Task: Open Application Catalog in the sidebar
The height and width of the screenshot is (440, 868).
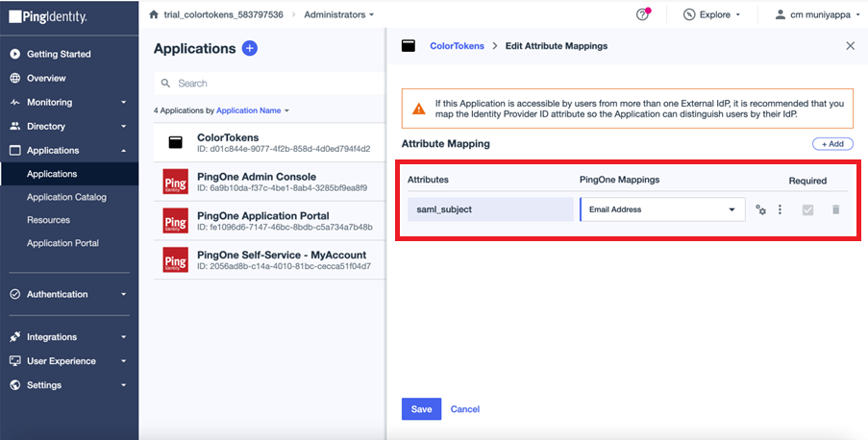Action: (x=66, y=197)
